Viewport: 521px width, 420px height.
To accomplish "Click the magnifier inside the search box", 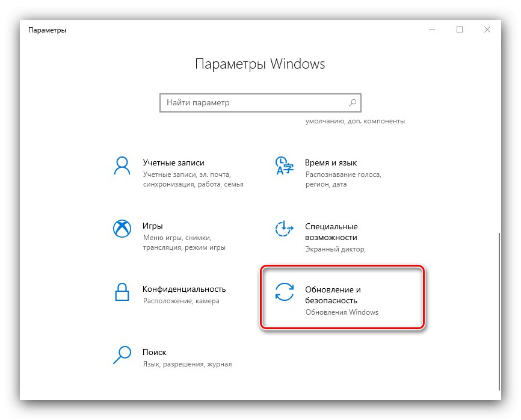I will pyautogui.click(x=353, y=103).
